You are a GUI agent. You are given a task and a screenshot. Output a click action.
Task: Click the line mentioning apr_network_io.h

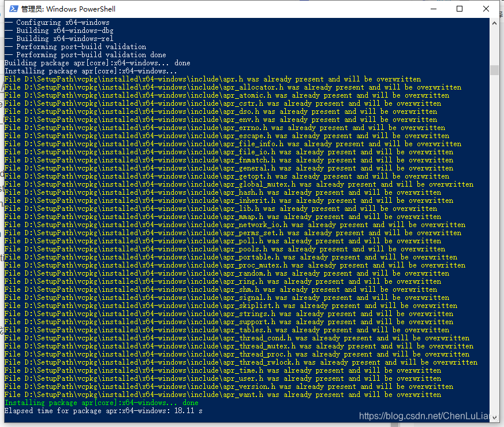(234, 225)
